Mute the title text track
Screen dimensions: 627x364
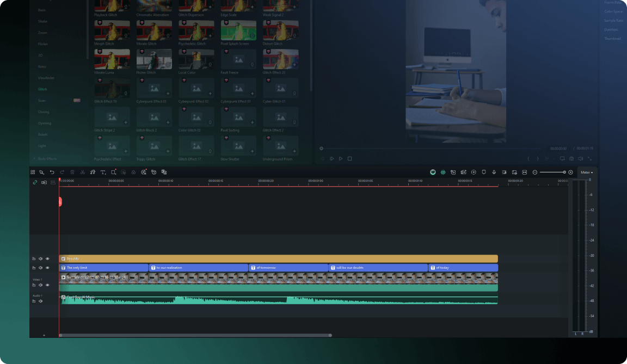point(40,268)
